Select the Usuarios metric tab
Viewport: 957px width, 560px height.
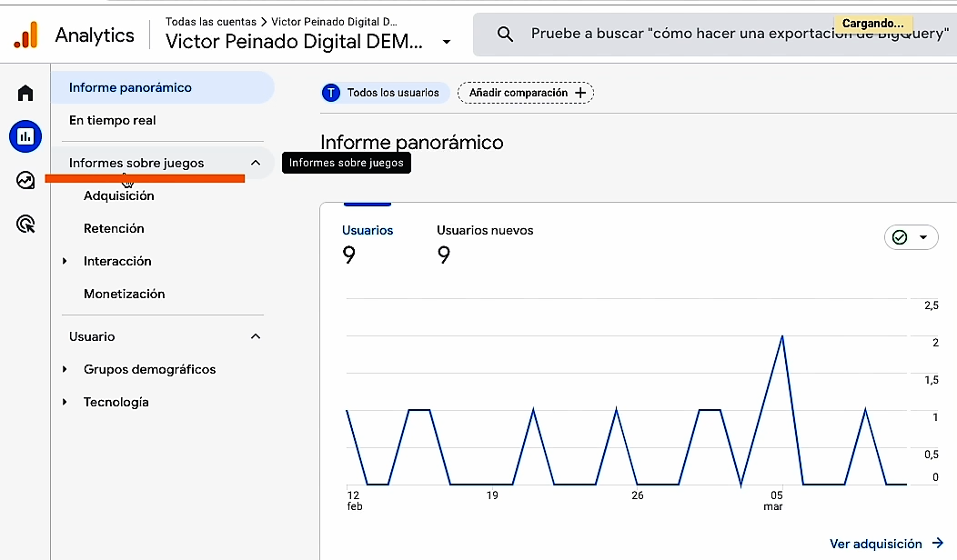click(x=368, y=243)
